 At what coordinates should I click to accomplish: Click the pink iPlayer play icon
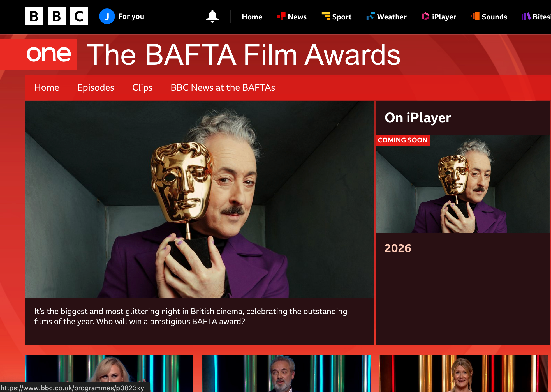coord(425,16)
